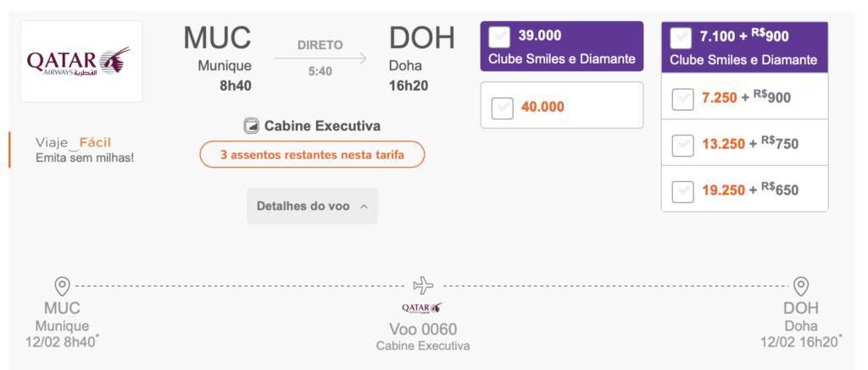868x370 pixels.
Task: Click the direct flight arrow icon
Action: tap(320, 58)
